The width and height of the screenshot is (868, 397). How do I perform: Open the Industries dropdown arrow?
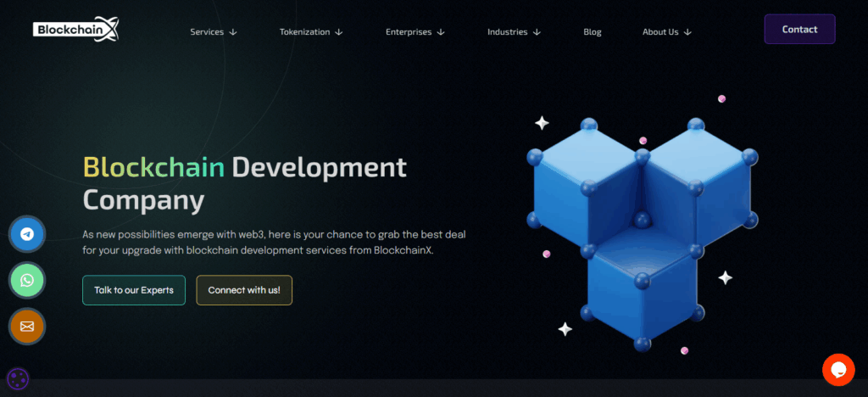[x=537, y=32]
